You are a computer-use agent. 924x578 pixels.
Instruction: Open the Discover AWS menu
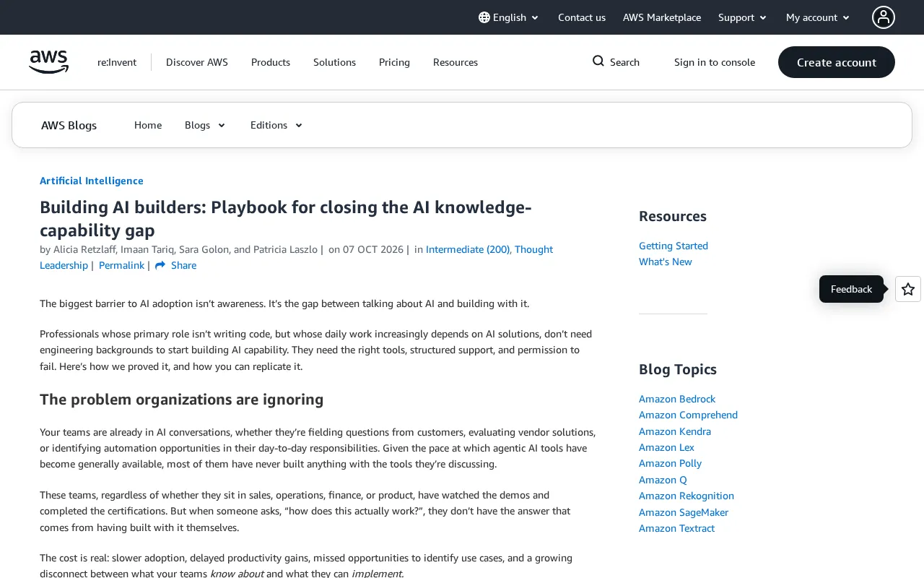pos(197,62)
